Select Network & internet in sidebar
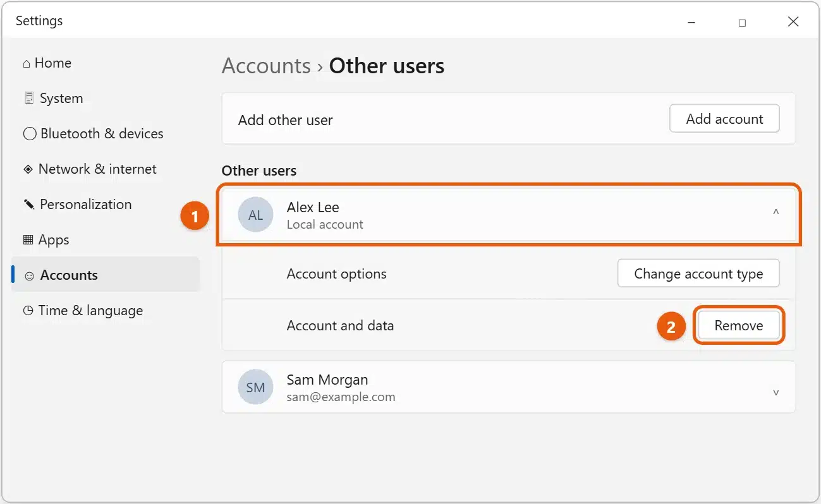The width and height of the screenshot is (821, 504). pyautogui.click(x=105, y=169)
